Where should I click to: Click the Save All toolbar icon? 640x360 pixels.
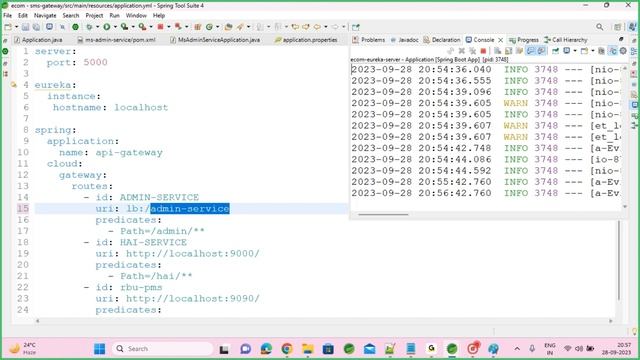click(36, 27)
